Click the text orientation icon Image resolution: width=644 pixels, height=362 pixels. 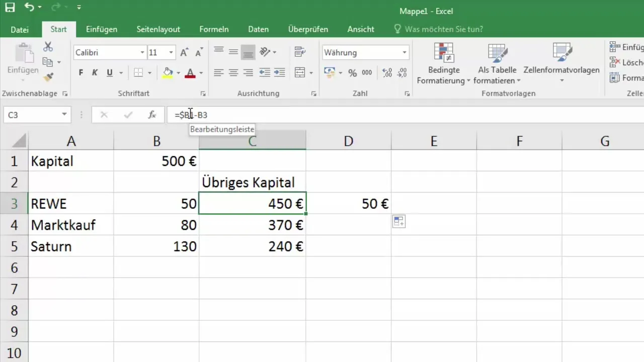pyautogui.click(x=265, y=51)
